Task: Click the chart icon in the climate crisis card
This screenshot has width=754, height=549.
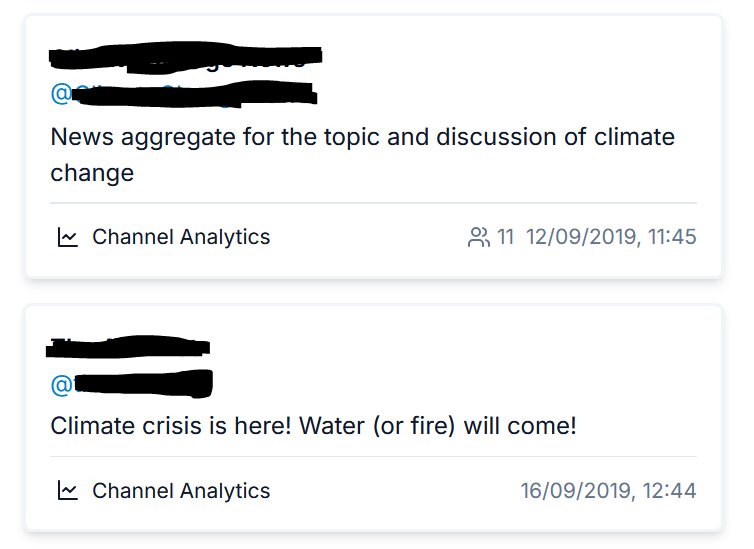Action: 67,491
